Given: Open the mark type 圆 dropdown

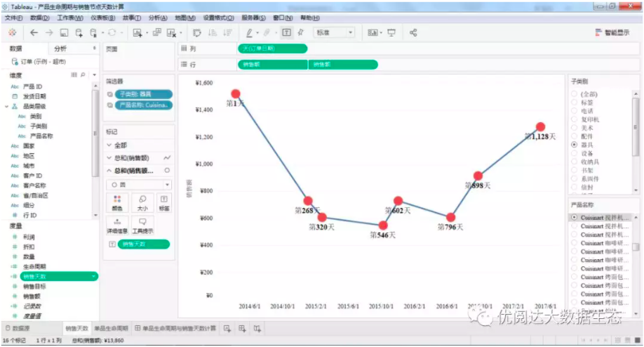Looking at the screenshot, I should coord(139,185).
